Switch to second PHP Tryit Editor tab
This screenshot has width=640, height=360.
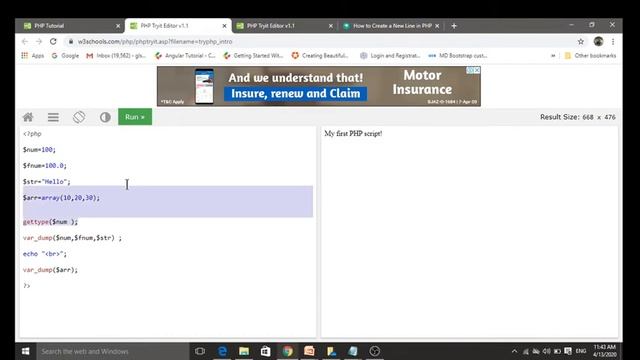[x=284, y=26]
